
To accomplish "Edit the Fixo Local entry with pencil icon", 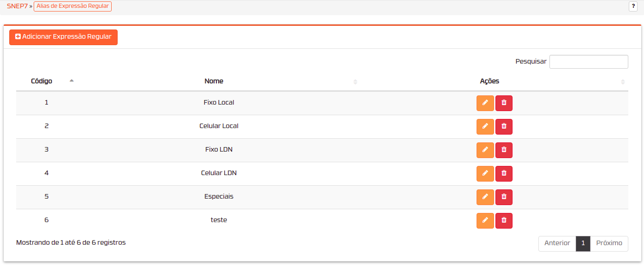I will [485, 103].
